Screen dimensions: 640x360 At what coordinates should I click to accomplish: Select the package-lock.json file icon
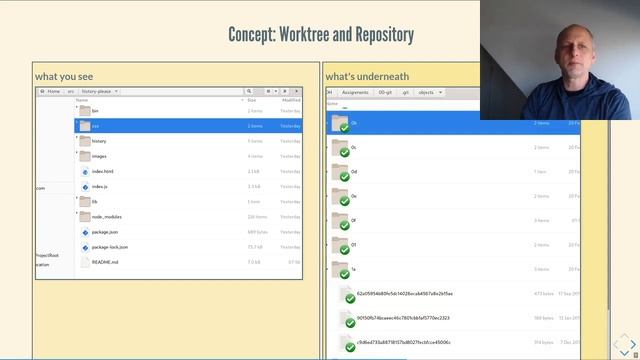[x=85, y=247]
